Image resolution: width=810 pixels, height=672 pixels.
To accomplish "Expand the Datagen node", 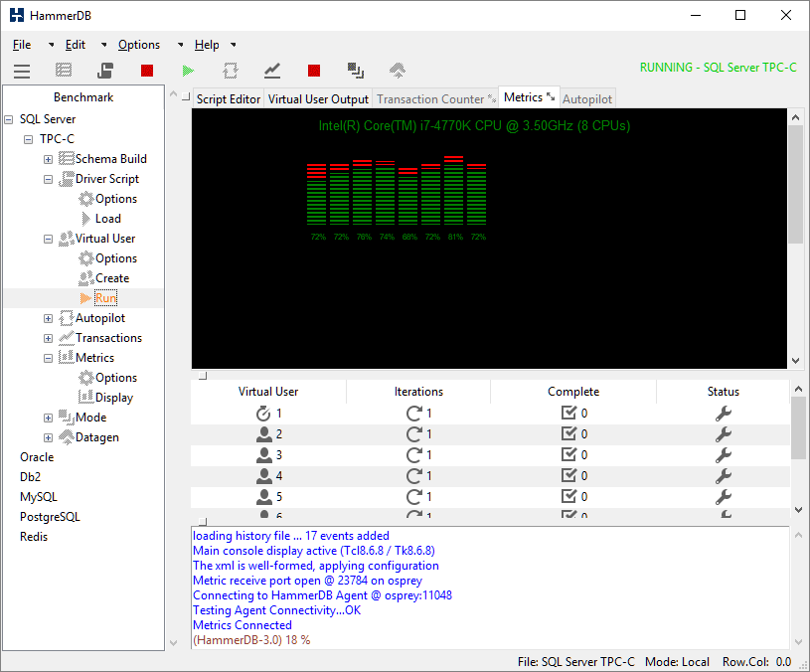I will [x=48, y=438].
